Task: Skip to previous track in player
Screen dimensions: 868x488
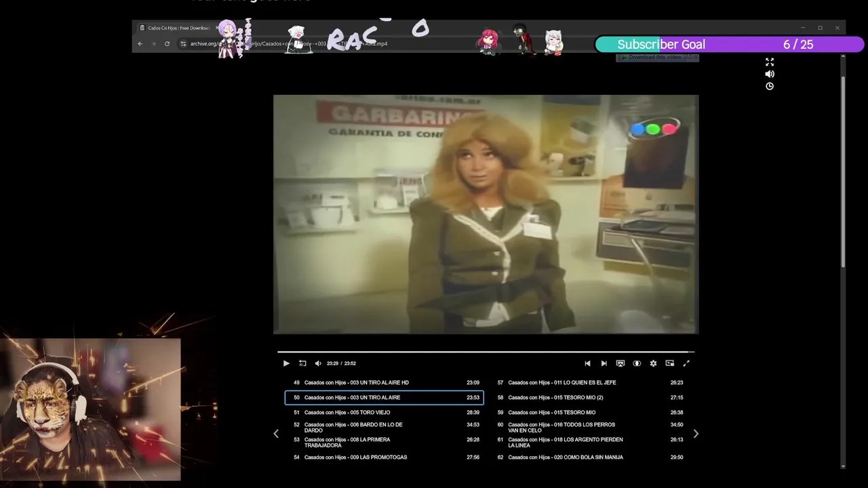Action: coord(587,363)
